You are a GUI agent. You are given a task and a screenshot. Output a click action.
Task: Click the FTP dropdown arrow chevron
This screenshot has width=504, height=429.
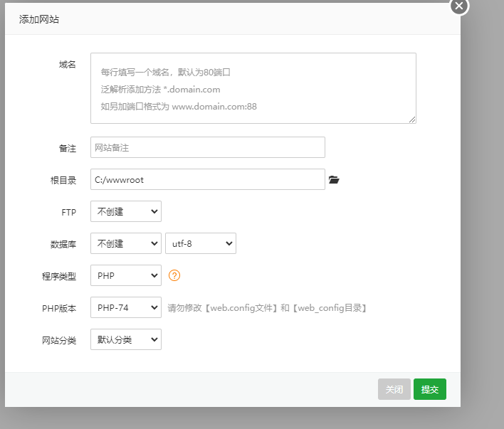pyautogui.click(x=154, y=211)
